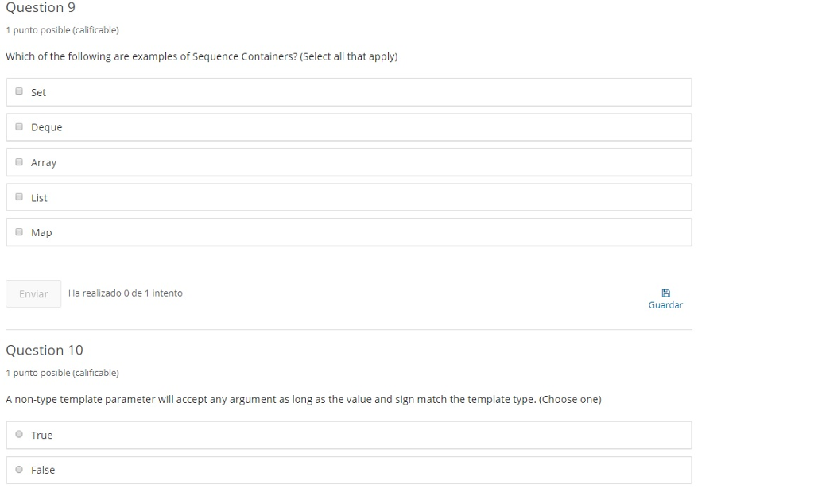The height and width of the screenshot is (504, 814).
Task: Click the Deque answer label text
Action: click(46, 127)
